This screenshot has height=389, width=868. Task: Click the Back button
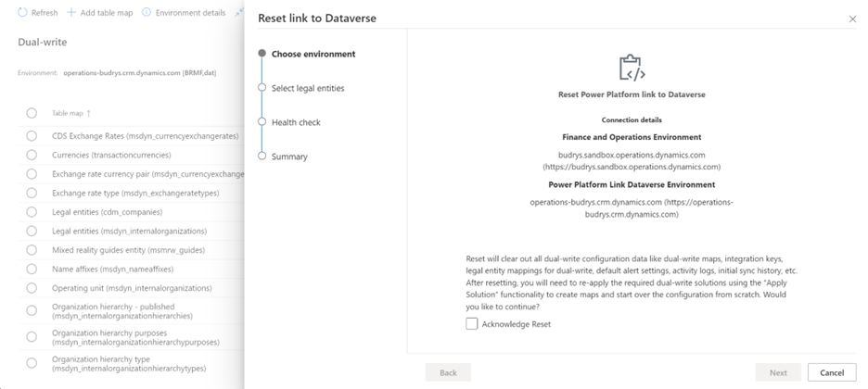coord(448,372)
